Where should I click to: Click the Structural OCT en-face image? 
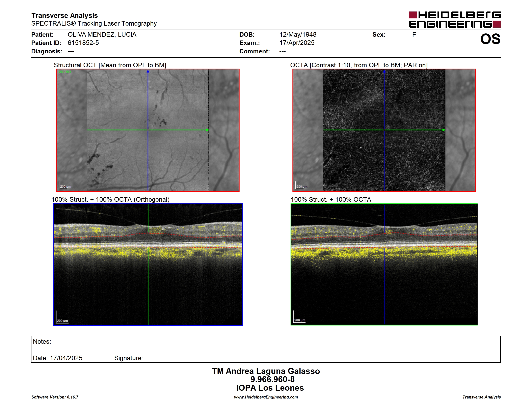click(148, 130)
